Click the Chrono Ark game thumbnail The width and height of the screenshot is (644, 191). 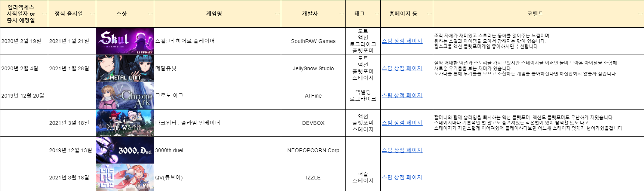(125, 96)
